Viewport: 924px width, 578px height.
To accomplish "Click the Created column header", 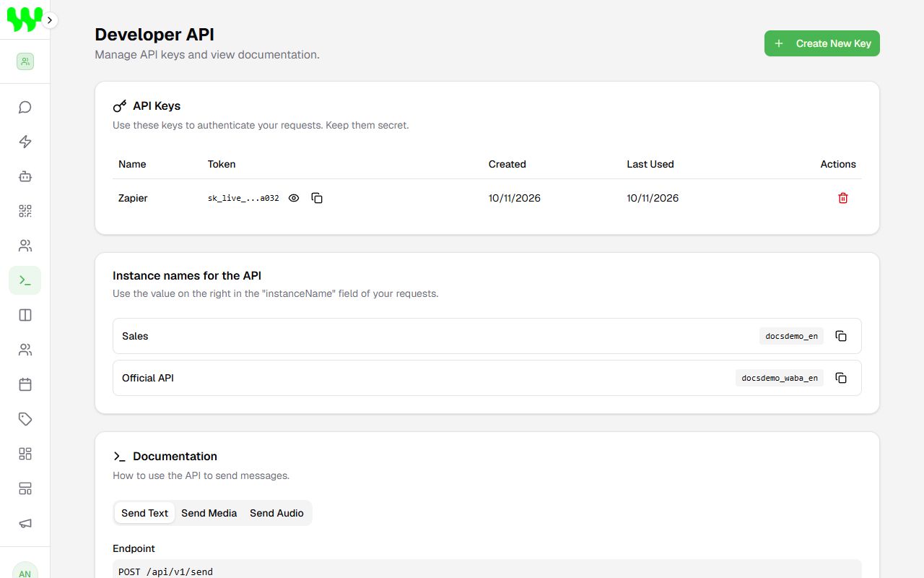I will [x=507, y=164].
